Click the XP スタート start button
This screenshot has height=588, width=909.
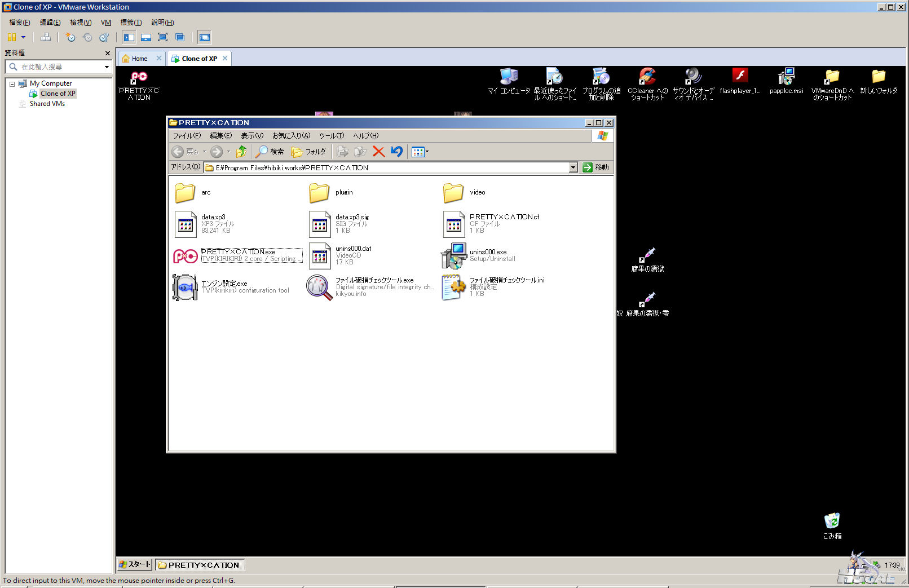[x=135, y=564]
